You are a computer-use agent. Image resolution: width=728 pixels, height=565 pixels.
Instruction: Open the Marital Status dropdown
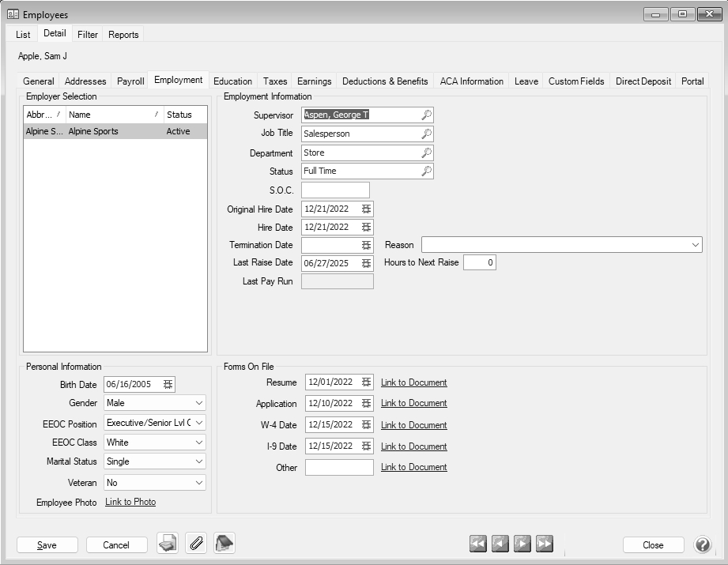click(x=199, y=461)
